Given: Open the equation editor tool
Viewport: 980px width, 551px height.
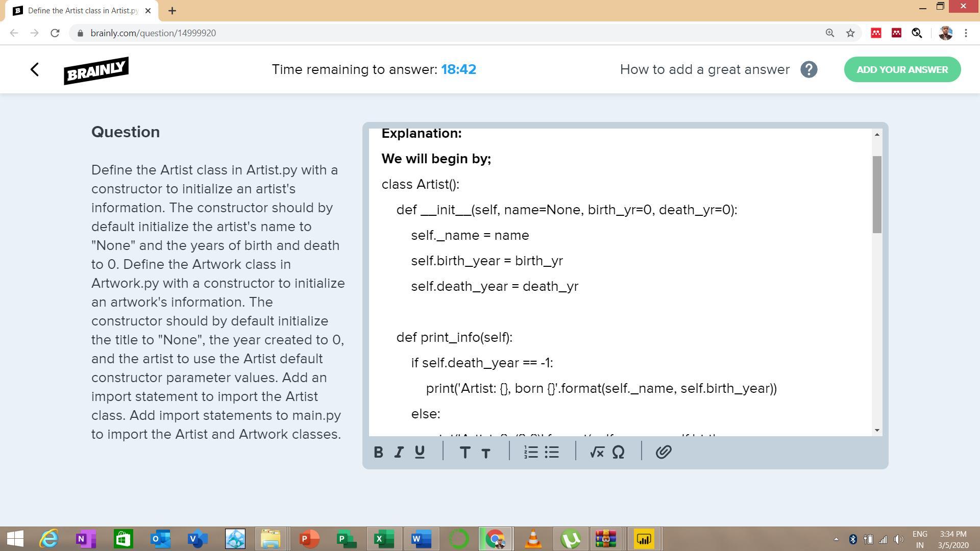Looking at the screenshot, I should [597, 452].
